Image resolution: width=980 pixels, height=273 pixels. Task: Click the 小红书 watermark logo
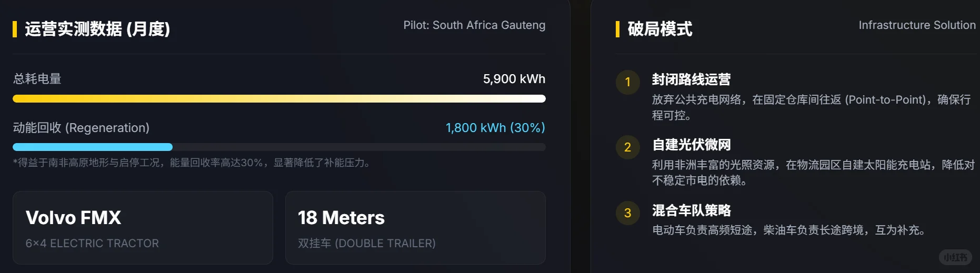click(x=955, y=257)
